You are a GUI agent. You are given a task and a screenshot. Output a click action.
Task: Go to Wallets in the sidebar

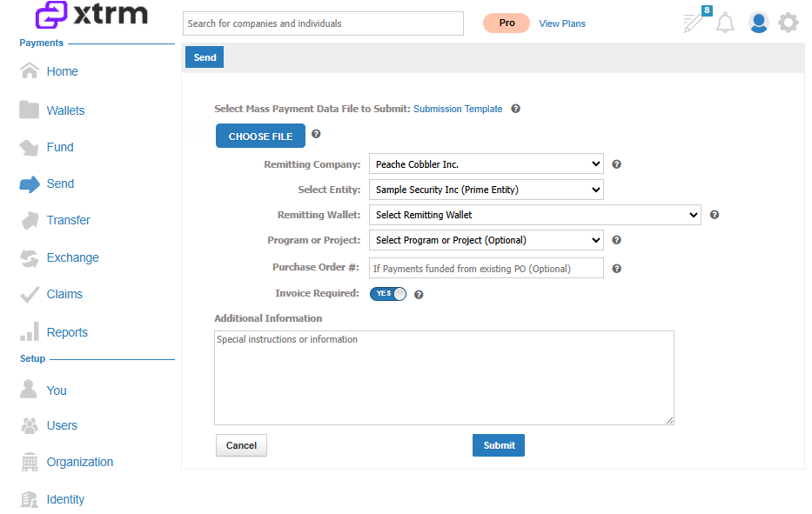[x=65, y=110]
